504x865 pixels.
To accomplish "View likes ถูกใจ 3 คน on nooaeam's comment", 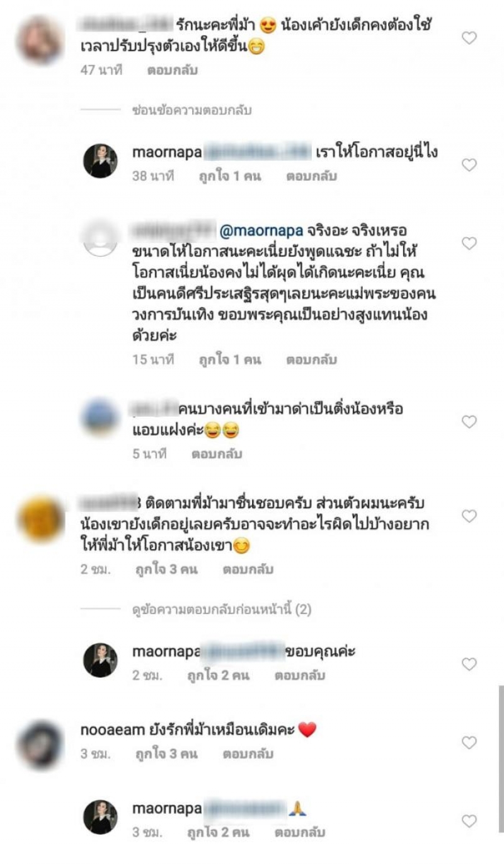I will coord(166,753).
